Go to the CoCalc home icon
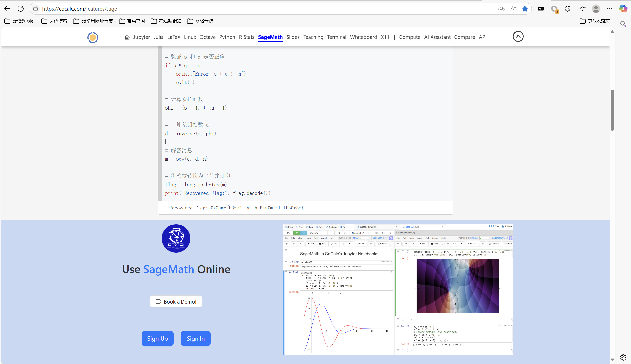The image size is (631, 364). [127, 37]
